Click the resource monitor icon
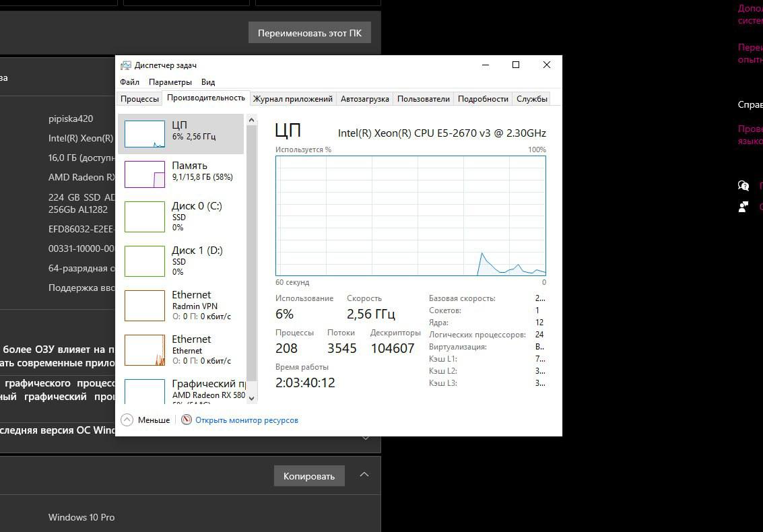Viewport: 763px width, 532px height. click(x=187, y=420)
